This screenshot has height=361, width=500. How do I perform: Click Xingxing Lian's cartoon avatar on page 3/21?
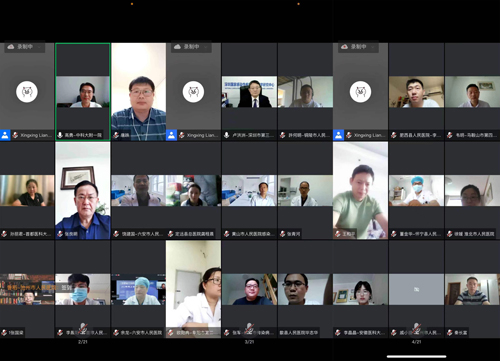tap(193, 92)
